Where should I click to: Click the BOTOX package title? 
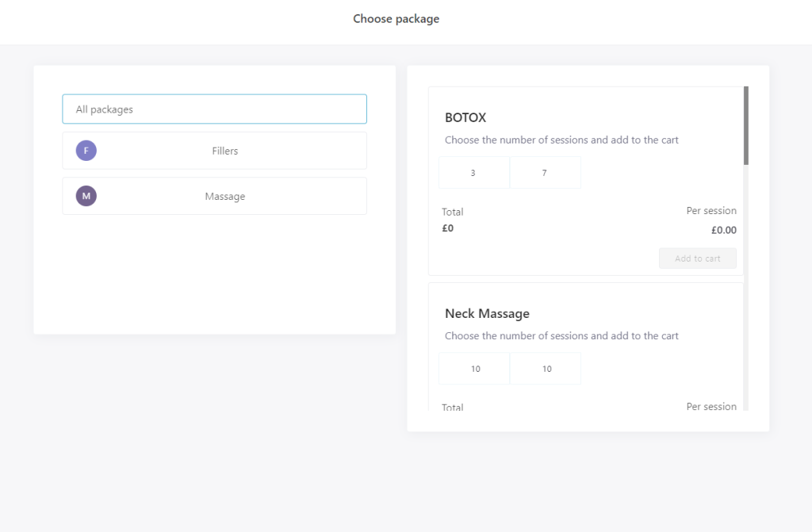coord(465,117)
